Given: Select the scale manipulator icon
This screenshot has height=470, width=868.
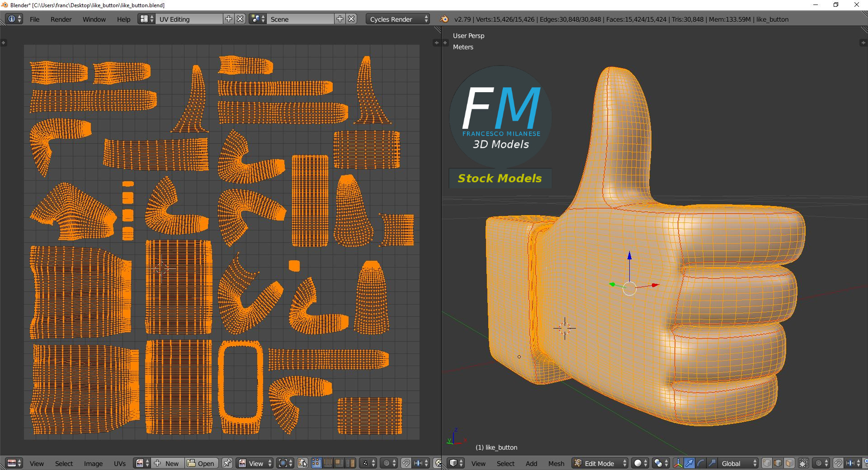Looking at the screenshot, I should point(712,463).
